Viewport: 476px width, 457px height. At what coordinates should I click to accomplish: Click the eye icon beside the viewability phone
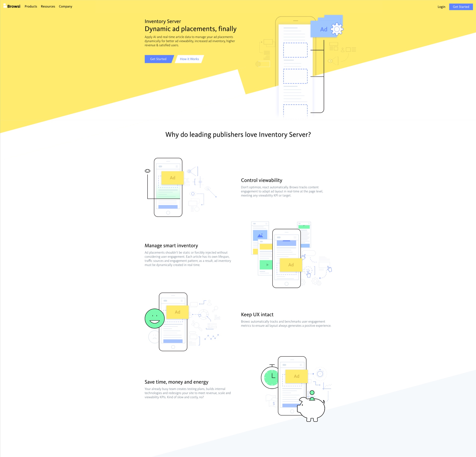click(x=148, y=171)
